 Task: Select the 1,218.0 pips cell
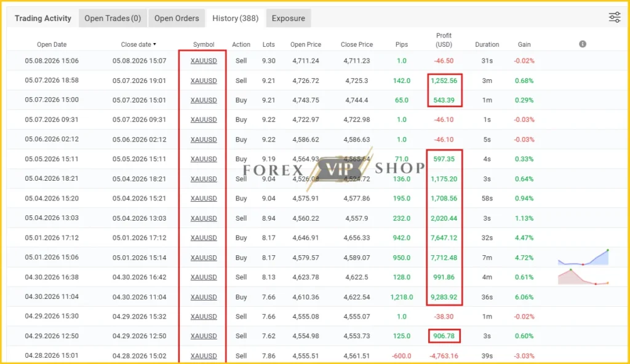coord(402,297)
